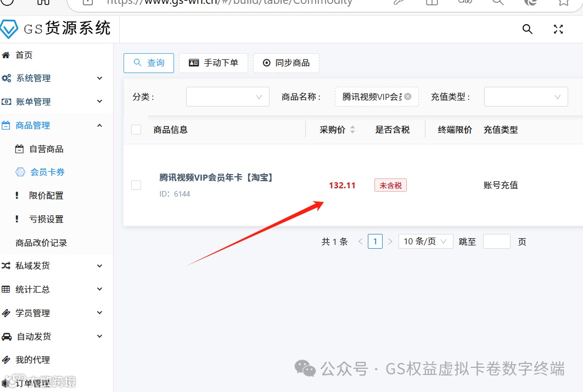Click the money icon next to 账单管理
Viewport: 583px width, 392px height.
(7, 102)
